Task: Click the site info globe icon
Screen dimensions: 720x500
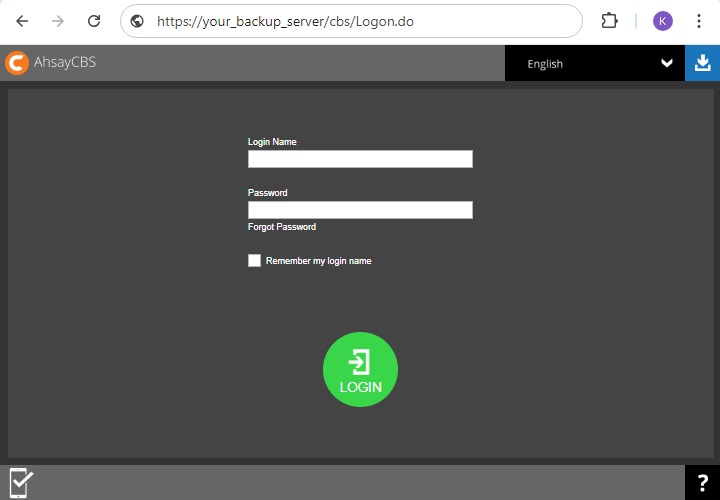Action: tap(137, 21)
